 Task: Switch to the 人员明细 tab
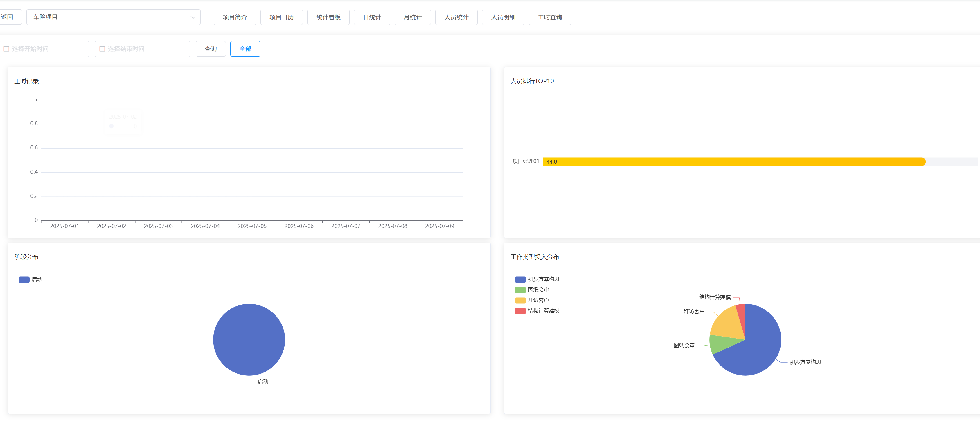point(503,17)
